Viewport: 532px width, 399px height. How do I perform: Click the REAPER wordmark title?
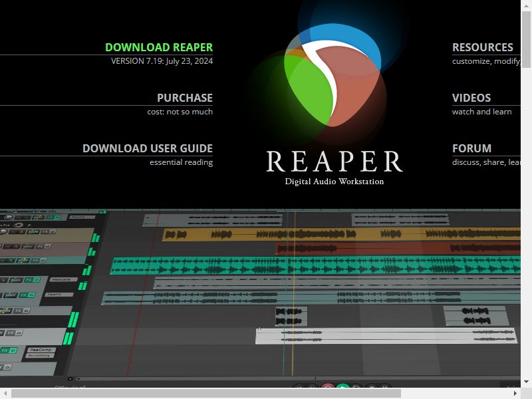click(334, 161)
